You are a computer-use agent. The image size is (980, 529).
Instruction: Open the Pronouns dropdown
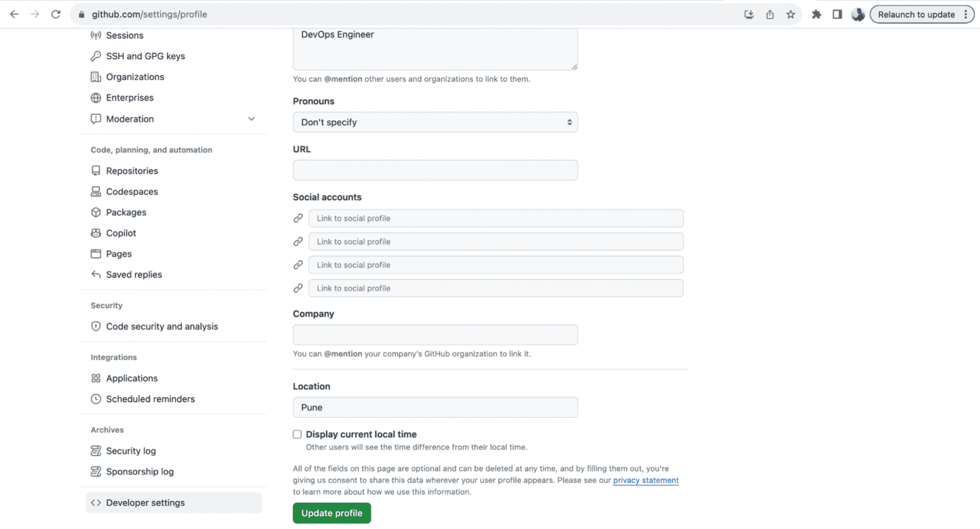(434, 122)
